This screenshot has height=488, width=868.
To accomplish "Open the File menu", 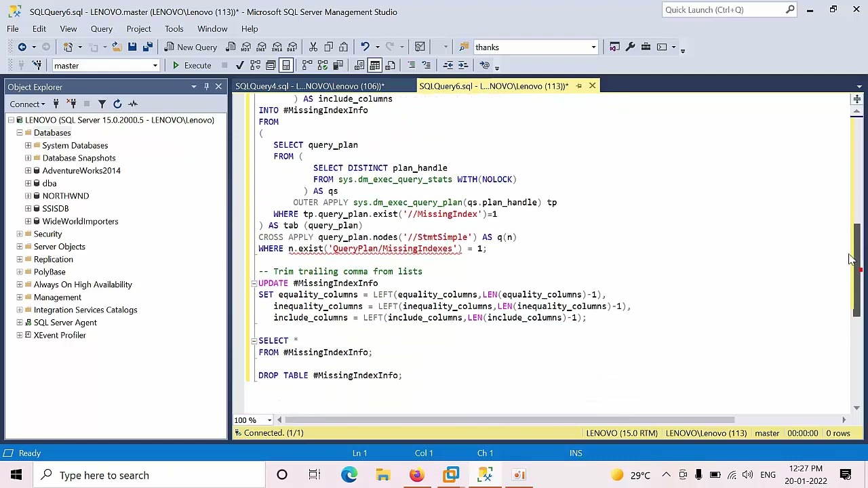I will click(x=13, y=28).
